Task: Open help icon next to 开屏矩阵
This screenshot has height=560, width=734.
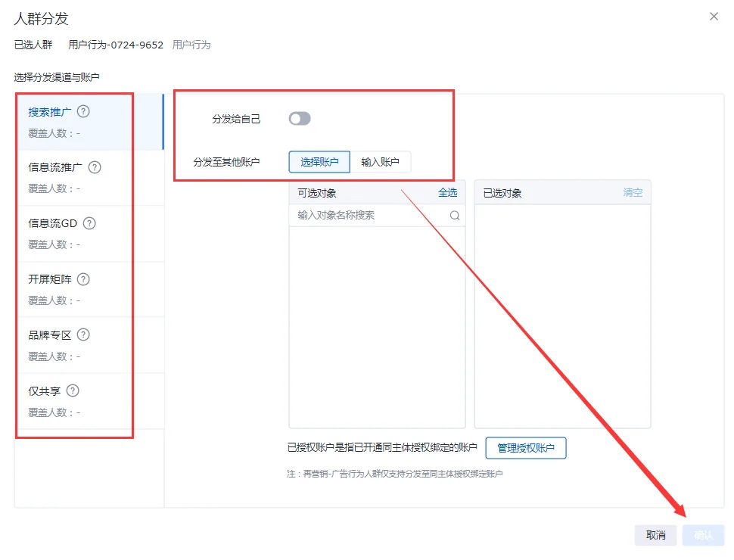Action: pyautogui.click(x=83, y=279)
